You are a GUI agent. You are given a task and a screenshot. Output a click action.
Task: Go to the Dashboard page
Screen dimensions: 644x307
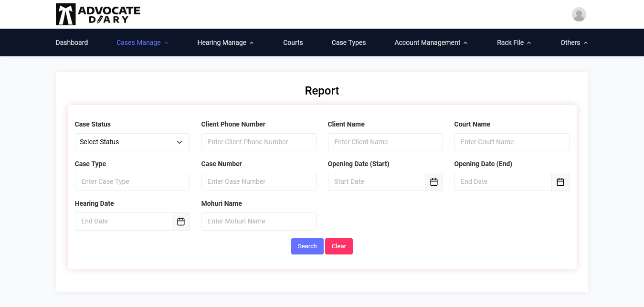72,42
